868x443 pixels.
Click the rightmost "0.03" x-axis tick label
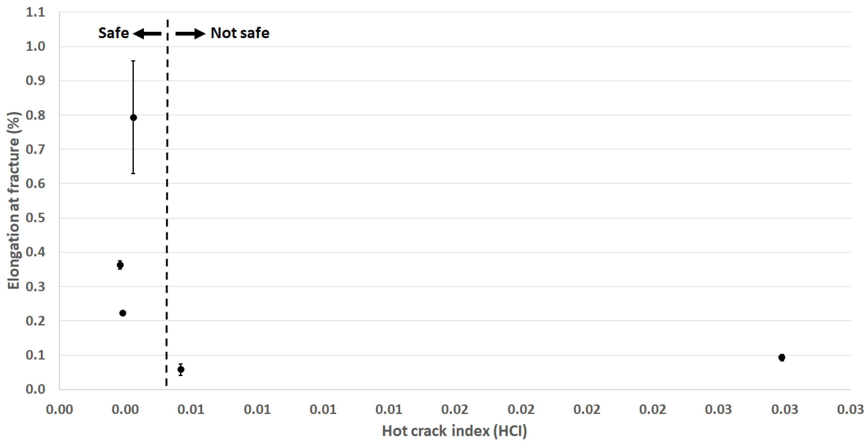(x=851, y=410)
